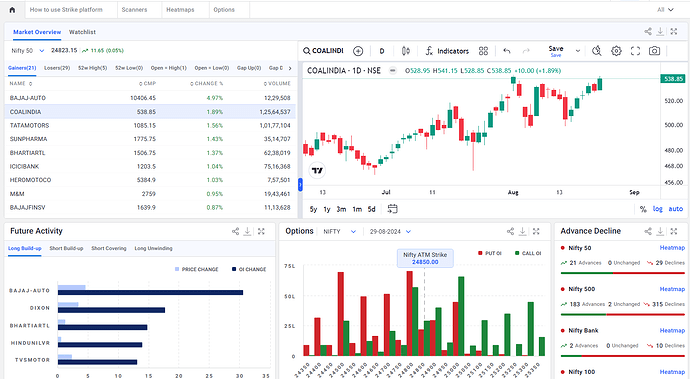Expand the Save layout dropdown arrow
The width and height of the screenshot is (690, 379).
[x=578, y=51]
